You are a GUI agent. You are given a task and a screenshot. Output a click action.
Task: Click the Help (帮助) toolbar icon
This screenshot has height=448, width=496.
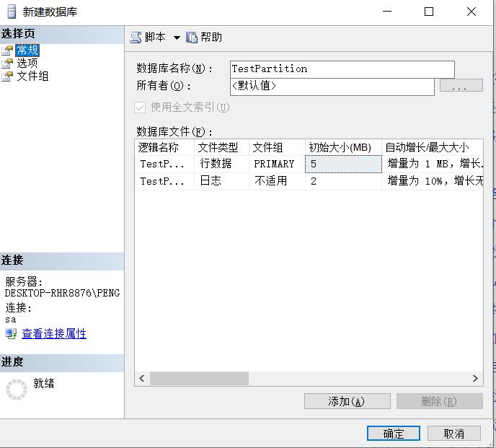[x=191, y=38]
